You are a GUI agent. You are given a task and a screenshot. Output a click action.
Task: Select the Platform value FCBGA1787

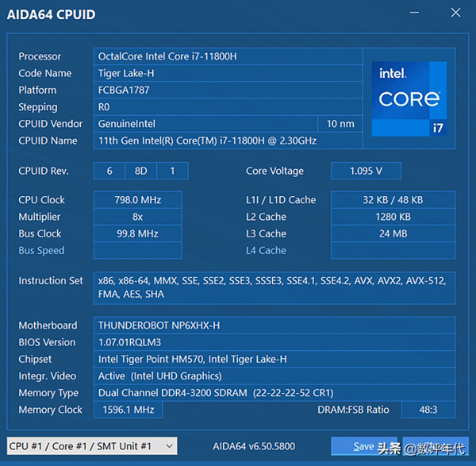(228, 90)
